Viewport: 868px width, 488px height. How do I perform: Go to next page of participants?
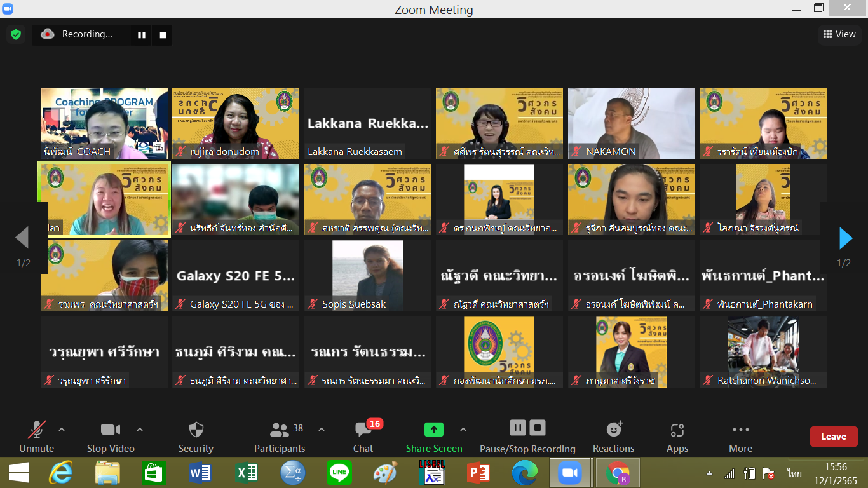pos(845,238)
